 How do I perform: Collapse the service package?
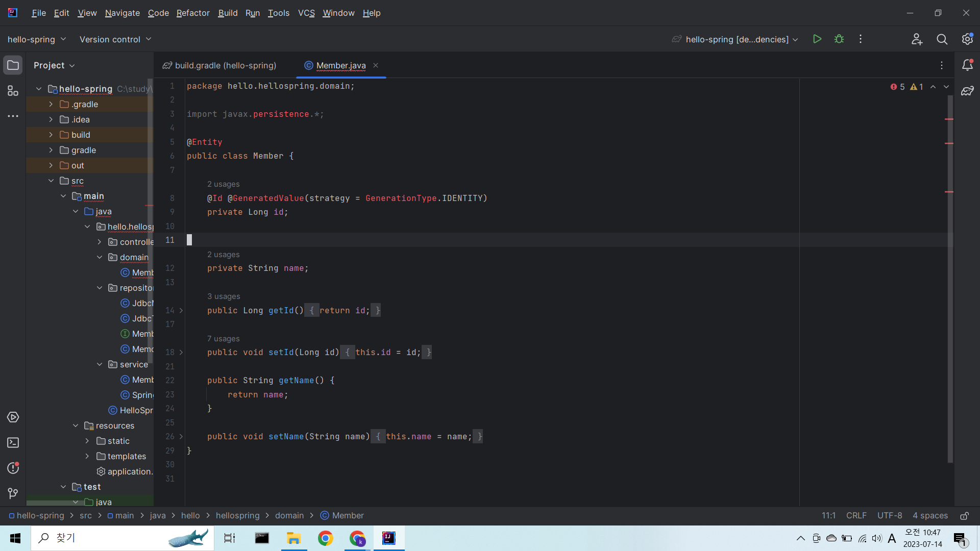[100, 364]
